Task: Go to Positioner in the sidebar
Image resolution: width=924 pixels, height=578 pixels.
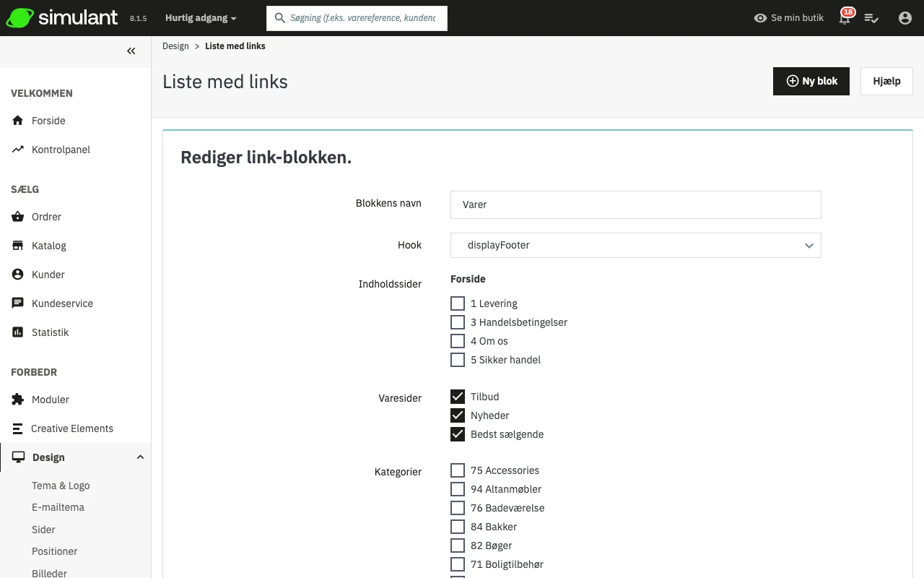Action: tap(55, 551)
